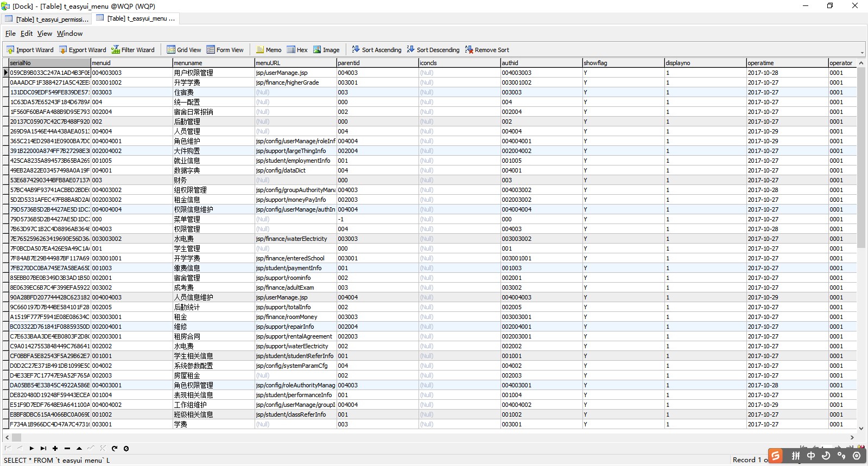
Task: Select the parentid cell -1
Action: (377, 219)
